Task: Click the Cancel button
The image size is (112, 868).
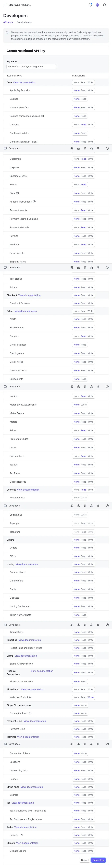Action: 85,860
